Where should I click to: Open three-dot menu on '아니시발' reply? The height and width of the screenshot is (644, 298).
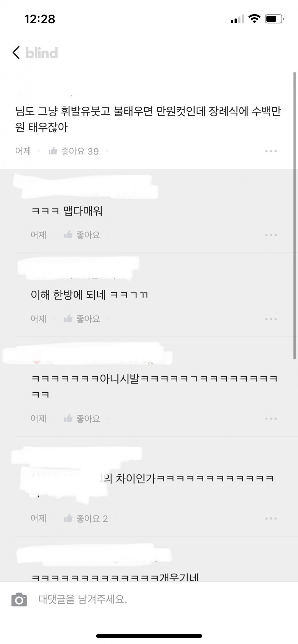pos(271,419)
